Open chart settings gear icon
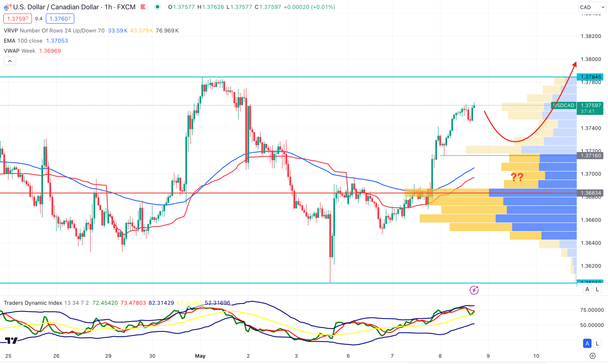The image size is (608, 364). tap(592, 356)
